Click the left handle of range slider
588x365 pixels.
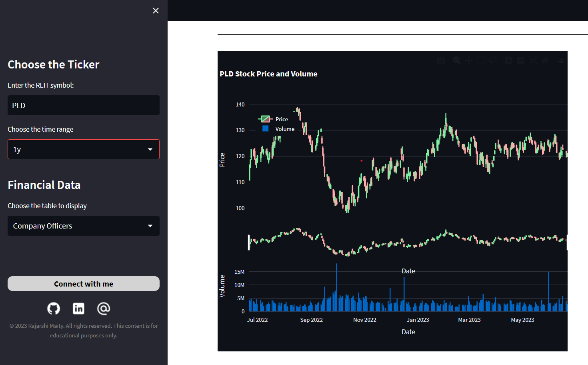coord(249,243)
